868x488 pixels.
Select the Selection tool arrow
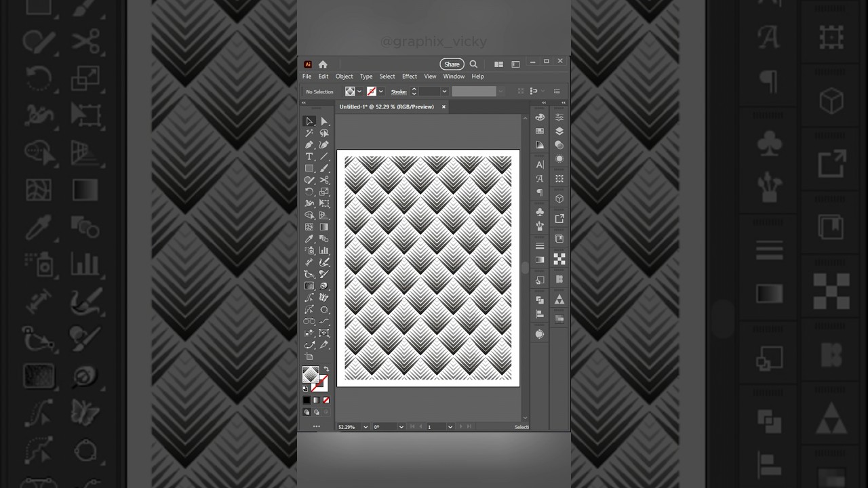pos(309,121)
